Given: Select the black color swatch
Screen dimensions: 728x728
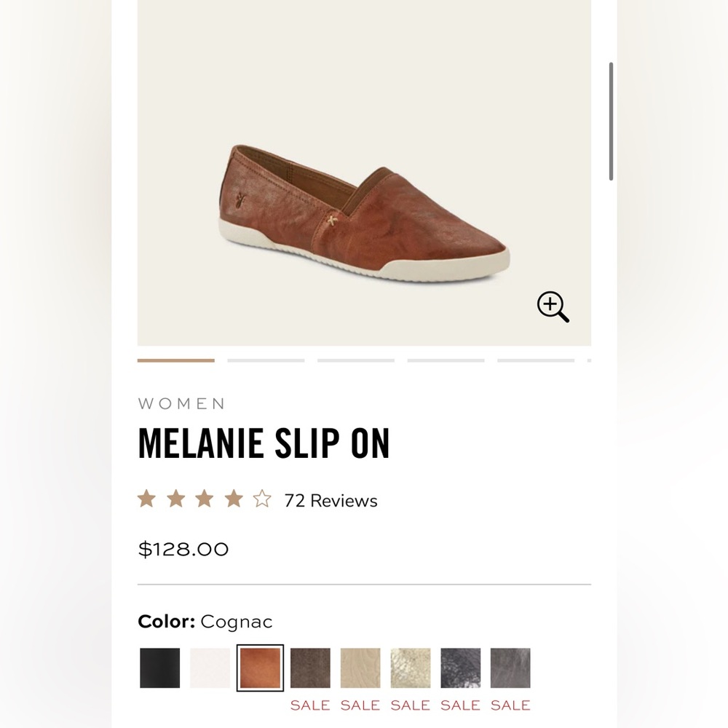Looking at the screenshot, I should pos(159,668).
